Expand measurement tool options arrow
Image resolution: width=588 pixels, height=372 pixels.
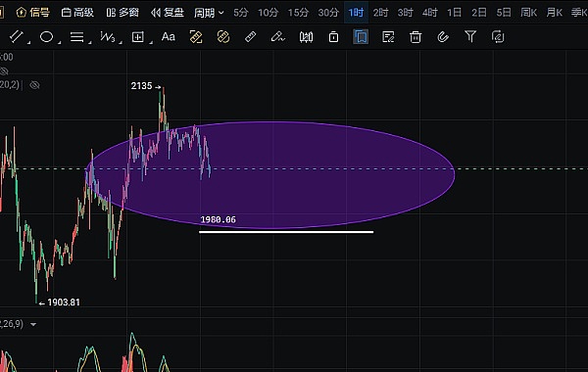click(x=151, y=42)
